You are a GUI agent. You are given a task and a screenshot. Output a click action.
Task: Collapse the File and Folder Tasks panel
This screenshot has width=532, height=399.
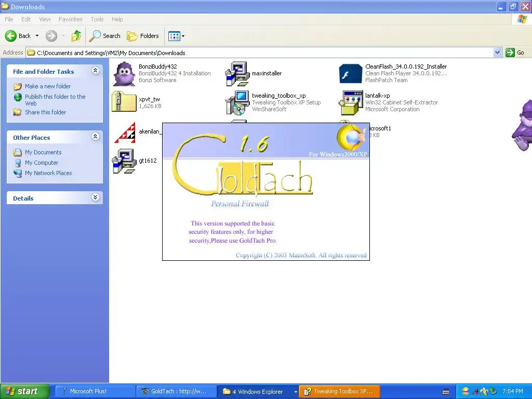(x=96, y=71)
